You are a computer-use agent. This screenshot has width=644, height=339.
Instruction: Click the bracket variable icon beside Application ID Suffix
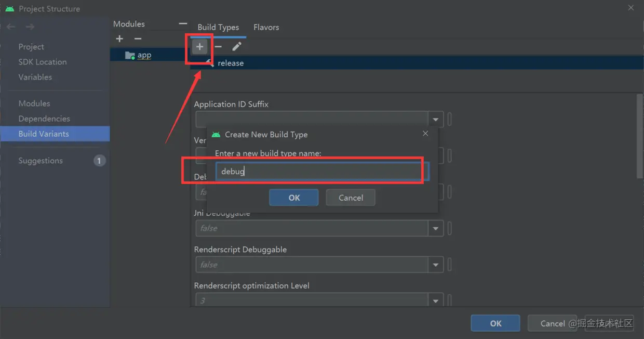(x=450, y=120)
